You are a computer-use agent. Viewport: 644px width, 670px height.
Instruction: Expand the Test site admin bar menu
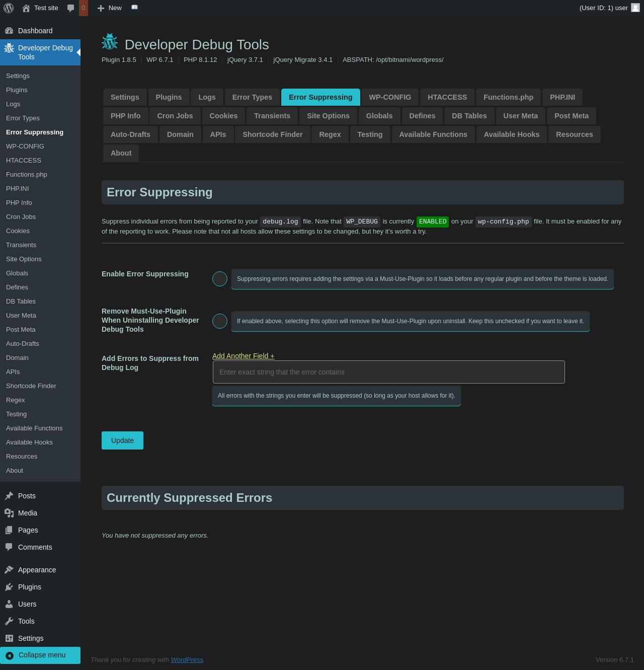point(41,8)
